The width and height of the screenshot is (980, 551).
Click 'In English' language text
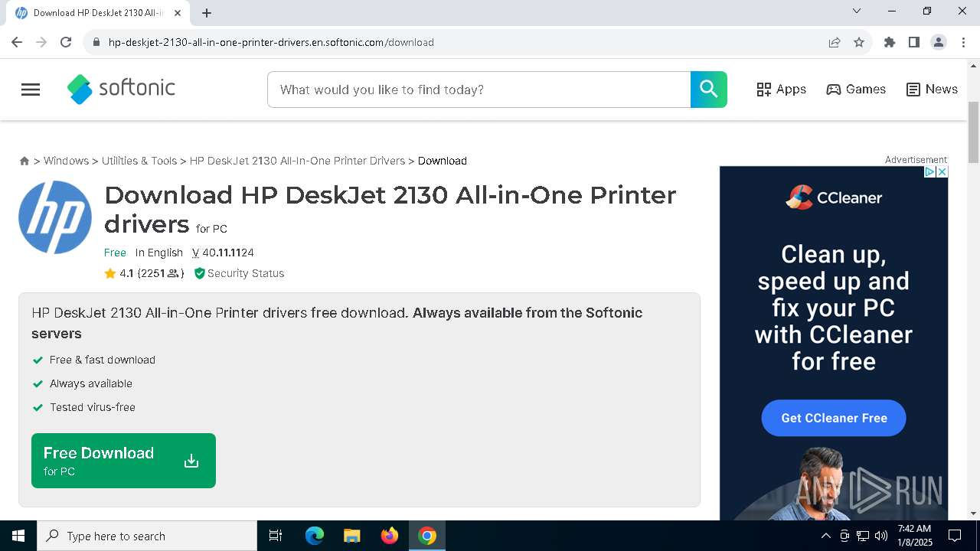[x=159, y=253]
